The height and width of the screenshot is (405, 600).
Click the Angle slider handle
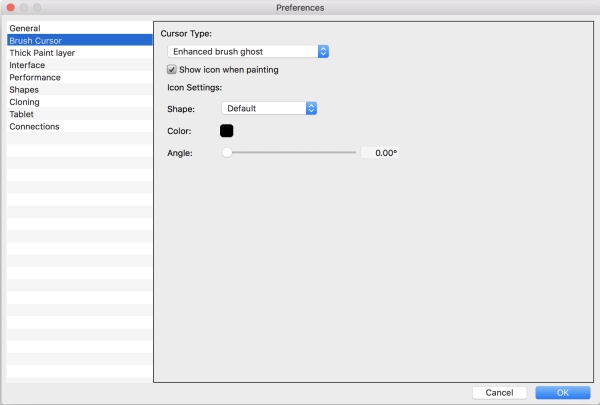227,153
